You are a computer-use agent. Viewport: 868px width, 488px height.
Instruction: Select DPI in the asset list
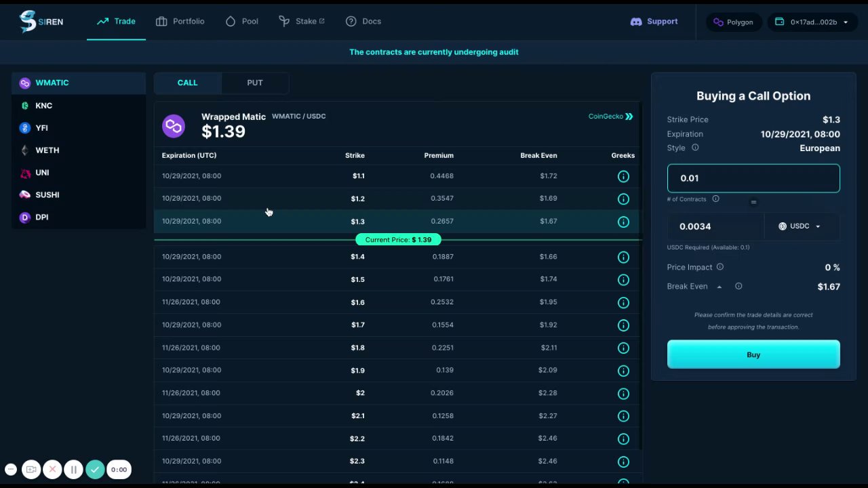tap(79, 218)
